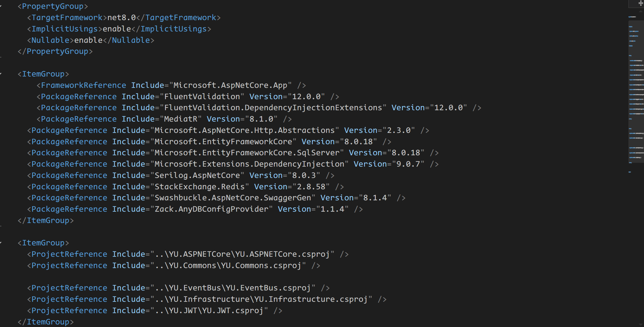
Task: Click the enable value inside Nullable
Action: pyautogui.click(x=88, y=40)
